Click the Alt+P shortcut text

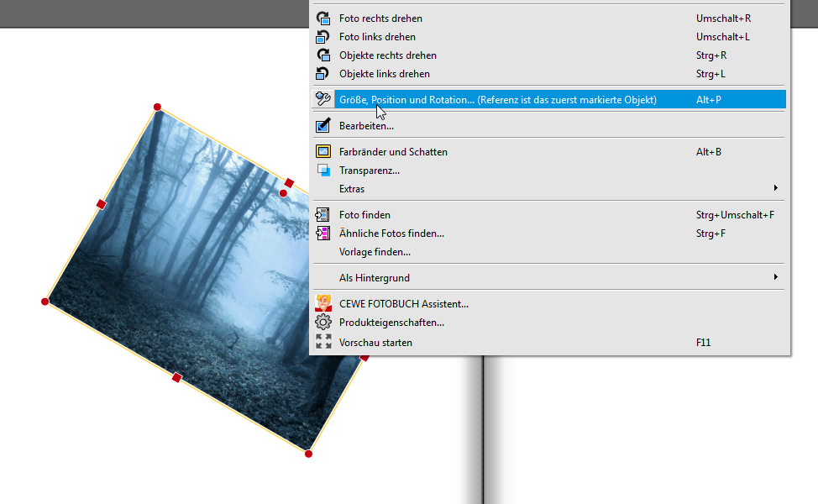[x=709, y=100]
